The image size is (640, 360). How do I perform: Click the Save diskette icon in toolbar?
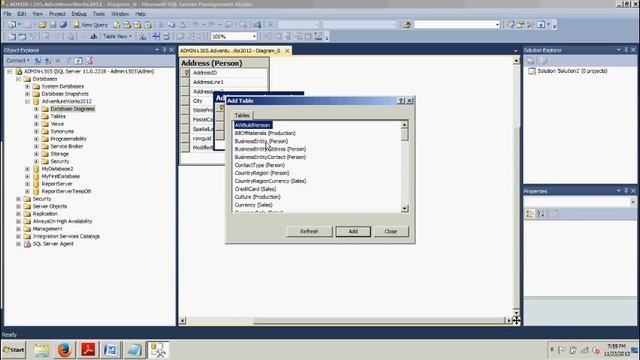coord(53,25)
